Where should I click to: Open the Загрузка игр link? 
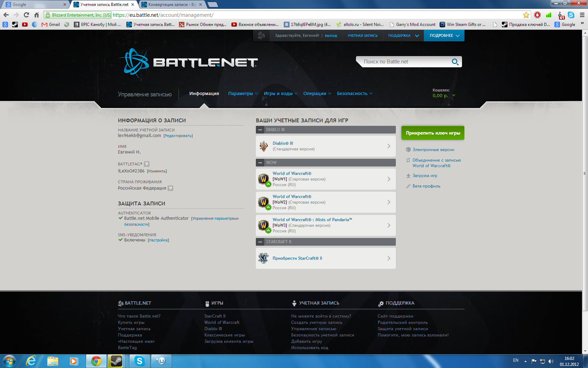click(x=425, y=176)
